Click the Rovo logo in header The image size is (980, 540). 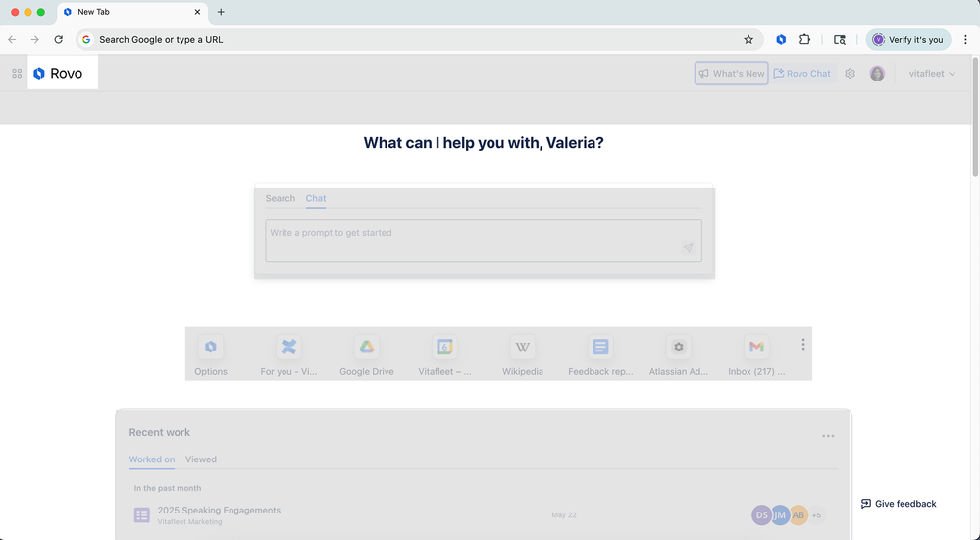[x=58, y=74]
